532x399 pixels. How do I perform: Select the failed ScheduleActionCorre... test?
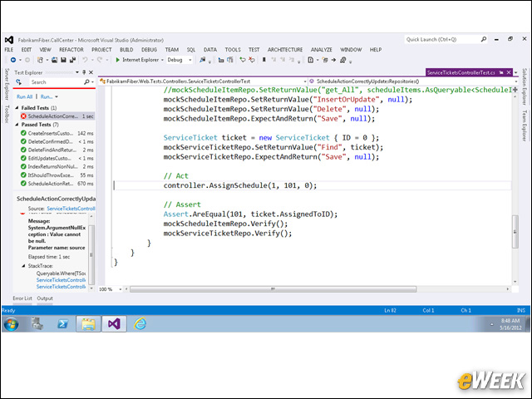point(57,116)
